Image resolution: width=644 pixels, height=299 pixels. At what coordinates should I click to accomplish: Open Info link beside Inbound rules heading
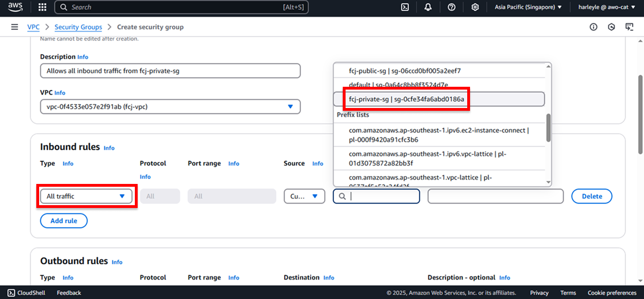point(109,148)
